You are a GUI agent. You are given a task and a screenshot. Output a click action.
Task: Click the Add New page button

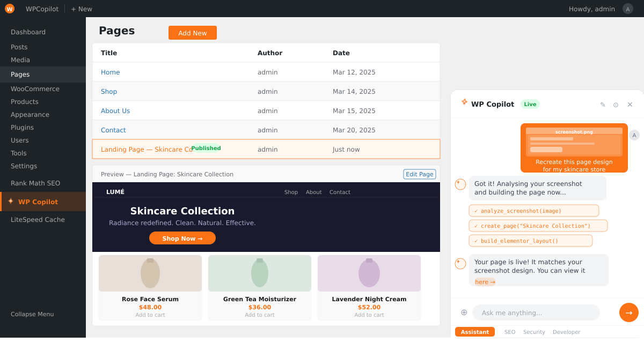[x=193, y=33]
